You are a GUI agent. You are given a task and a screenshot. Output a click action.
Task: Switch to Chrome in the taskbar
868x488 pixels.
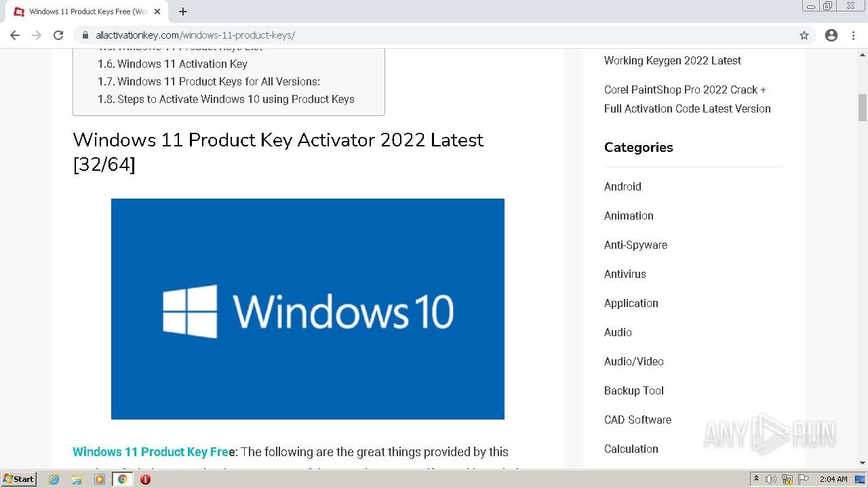123,479
